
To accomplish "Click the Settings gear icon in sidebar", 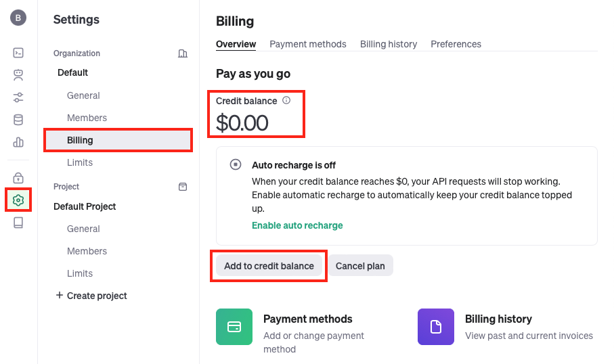I will (x=18, y=200).
